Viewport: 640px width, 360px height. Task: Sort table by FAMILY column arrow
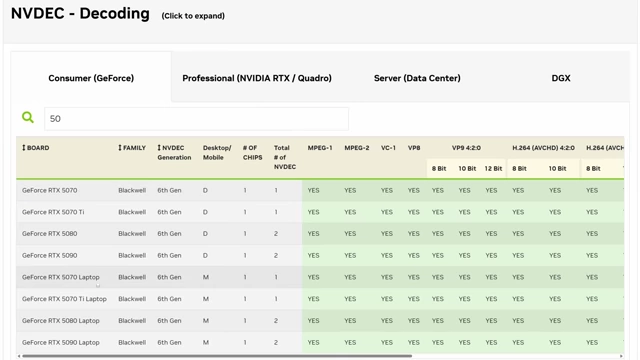pos(120,148)
